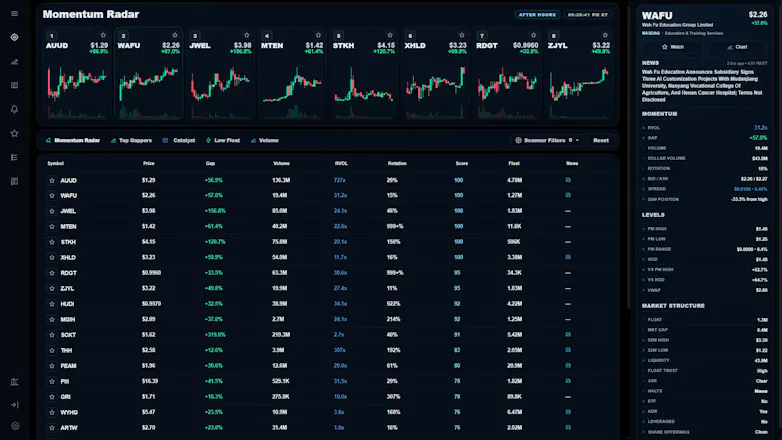Click the $16.39 price in PIII row
This screenshot has width=782, height=440.
tap(150, 381)
